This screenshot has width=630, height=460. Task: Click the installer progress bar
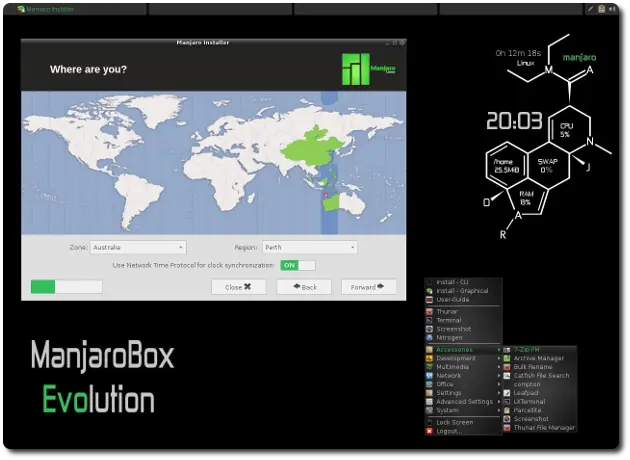(x=66, y=287)
